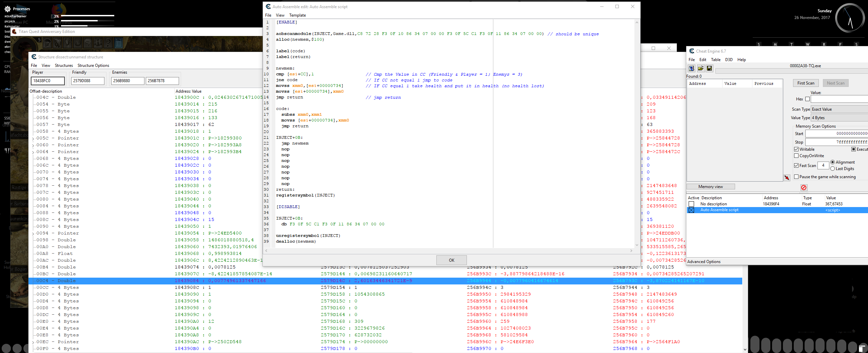Viewport: 868px width, 353px height.
Task: Click the question mark help icon in game
Action: 108,43
